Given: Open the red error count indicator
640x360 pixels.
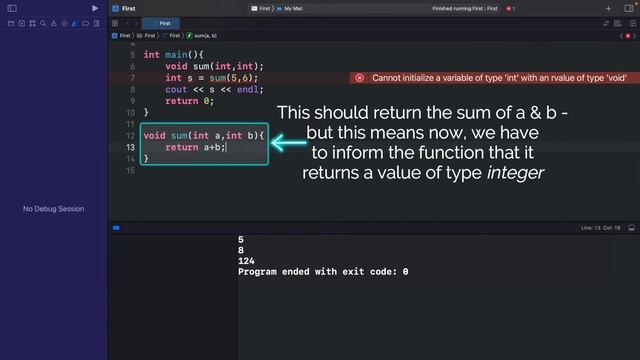Looking at the screenshot, I should pos(510,8).
